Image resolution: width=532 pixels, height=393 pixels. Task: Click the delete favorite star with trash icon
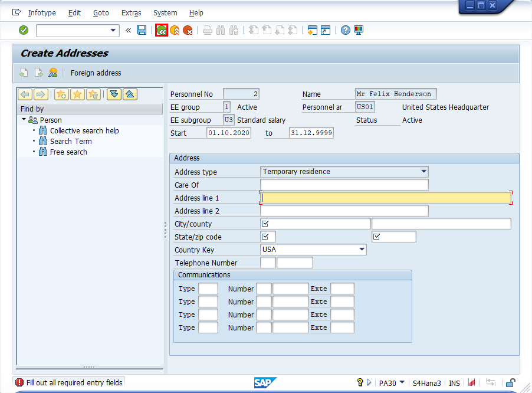click(93, 94)
